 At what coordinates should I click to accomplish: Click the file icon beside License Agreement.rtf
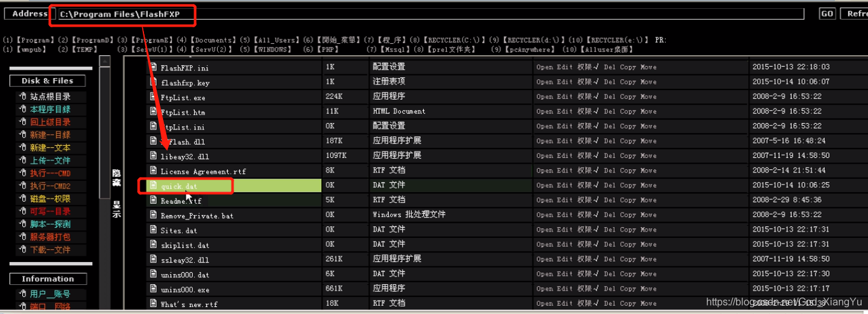pyautogui.click(x=153, y=171)
